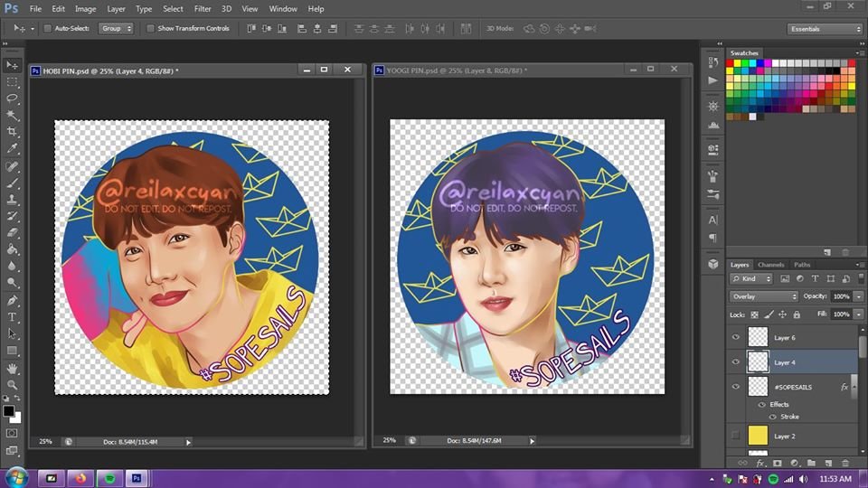Create a new layer from Layers panel footer

(829, 463)
